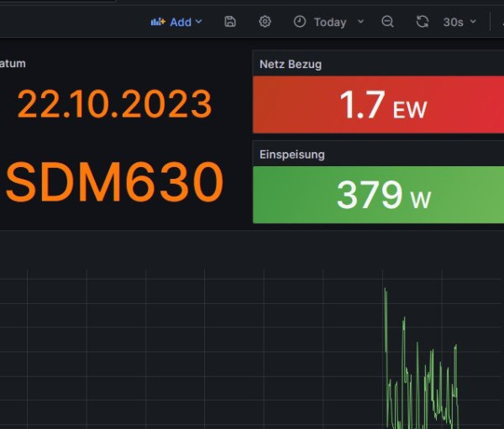The height and width of the screenshot is (429, 504).
Task: Click the empty left area of graph
Action: [x=126, y=353]
